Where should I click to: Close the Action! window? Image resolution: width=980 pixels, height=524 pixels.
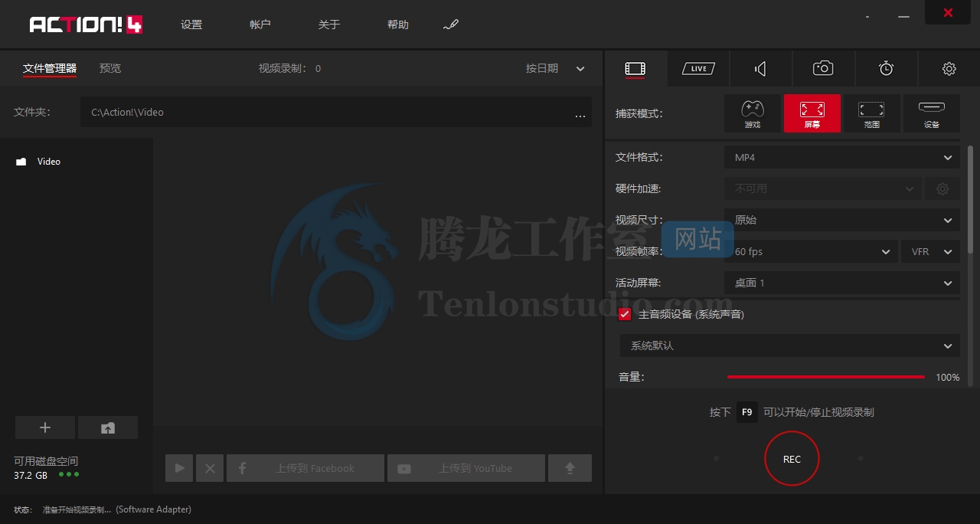[x=948, y=12]
